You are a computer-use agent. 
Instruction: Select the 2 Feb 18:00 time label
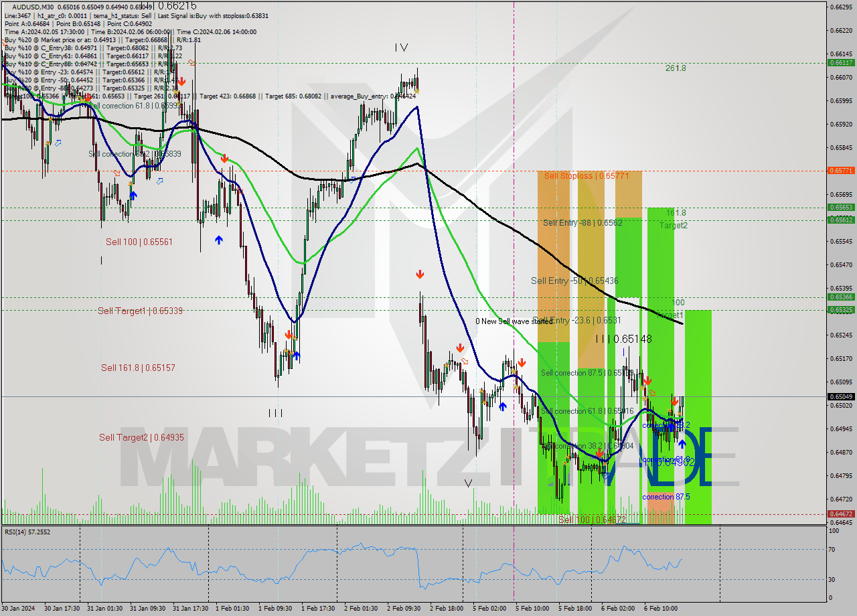(448, 609)
